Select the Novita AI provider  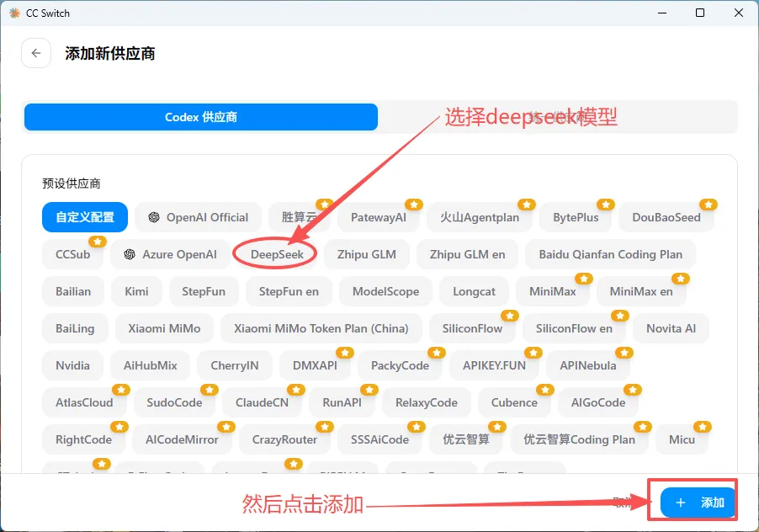[671, 328]
